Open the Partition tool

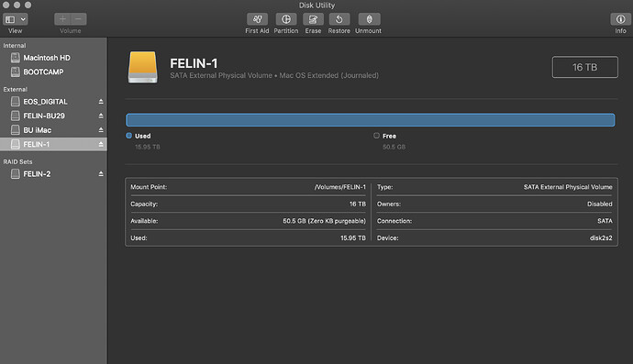pyautogui.click(x=286, y=19)
